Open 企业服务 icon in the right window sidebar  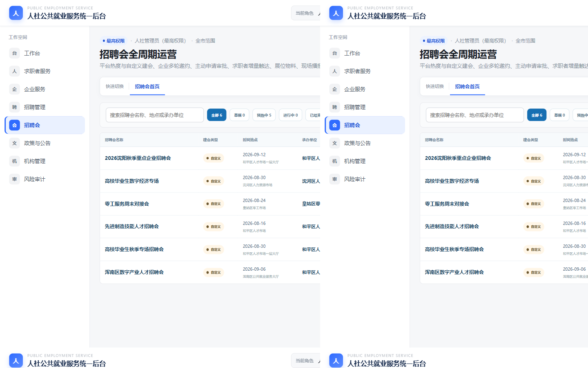click(x=334, y=89)
